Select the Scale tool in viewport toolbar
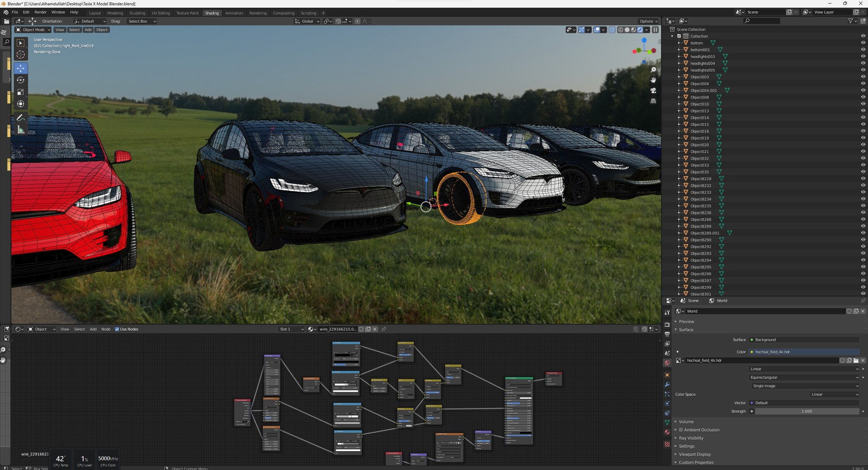Screen dimensions: 868x470 [x=21, y=92]
